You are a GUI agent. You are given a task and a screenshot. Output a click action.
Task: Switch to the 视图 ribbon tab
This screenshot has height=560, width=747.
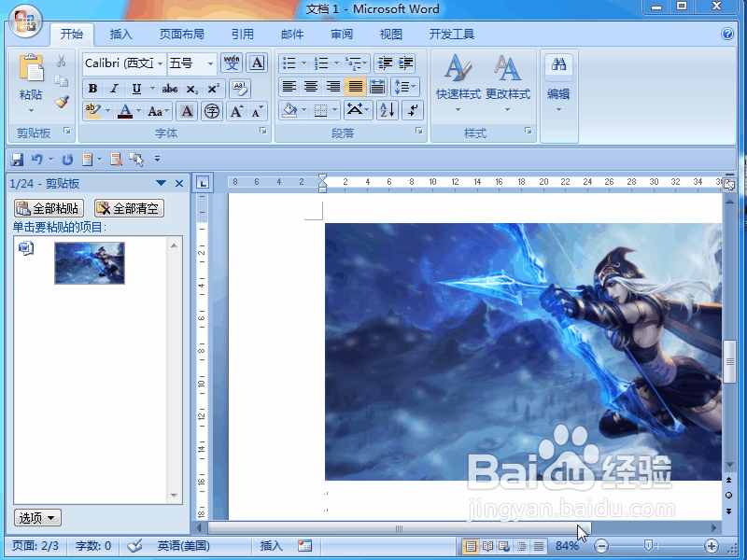click(x=390, y=34)
